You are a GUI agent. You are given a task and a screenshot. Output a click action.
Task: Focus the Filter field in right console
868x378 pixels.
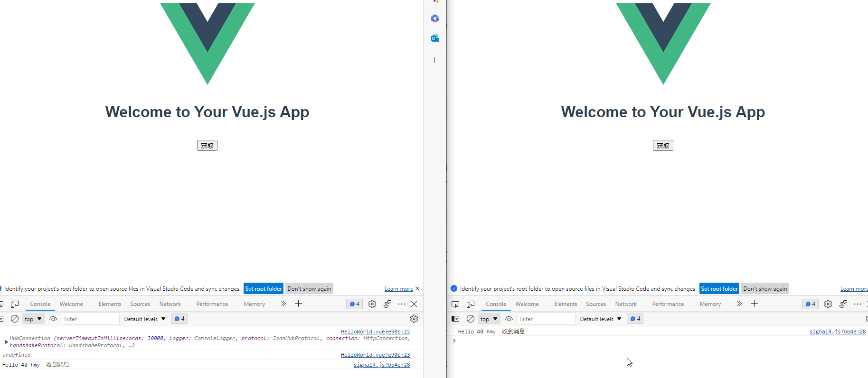pyautogui.click(x=547, y=319)
